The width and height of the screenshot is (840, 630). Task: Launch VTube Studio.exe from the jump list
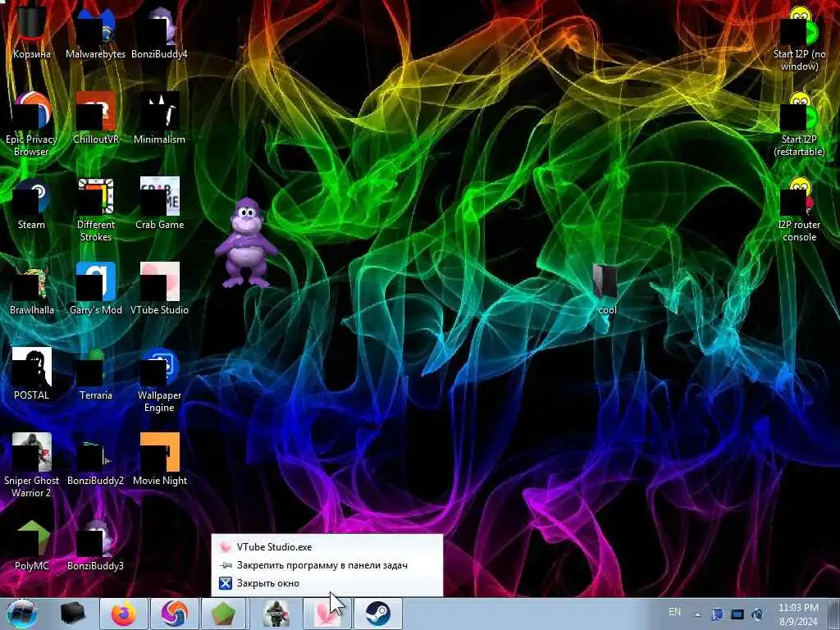coord(326,547)
